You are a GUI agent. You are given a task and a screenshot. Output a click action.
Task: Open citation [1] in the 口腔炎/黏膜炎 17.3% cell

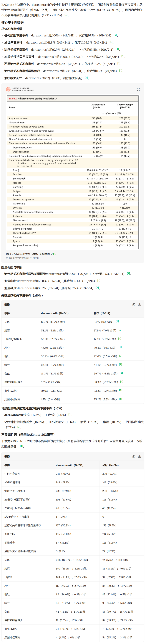(120, 339)
